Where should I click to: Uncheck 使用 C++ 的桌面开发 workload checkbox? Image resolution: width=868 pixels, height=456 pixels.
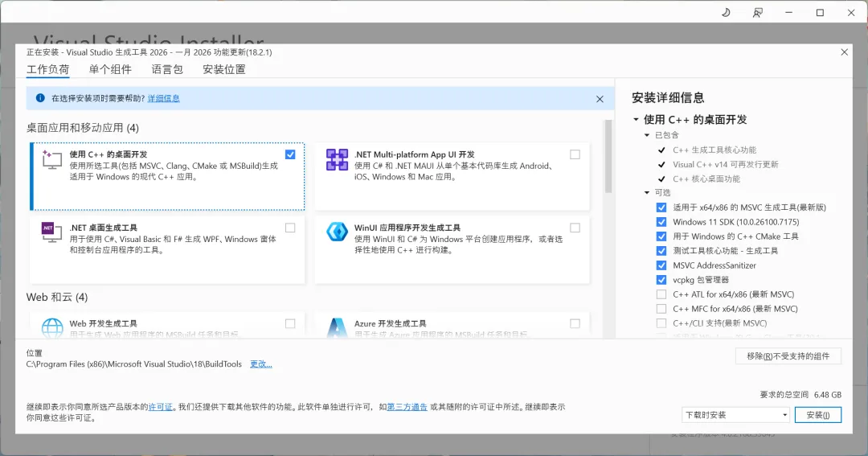pos(290,154)
